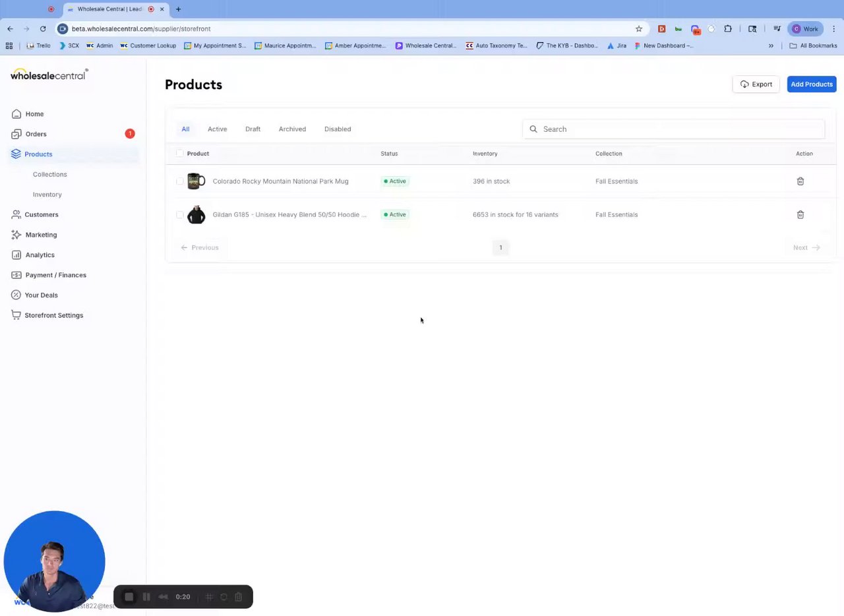Image resolution: width=844 pixels, height=616 pixels.
Task: Pause the screen recording
Action: click(146, 597)
